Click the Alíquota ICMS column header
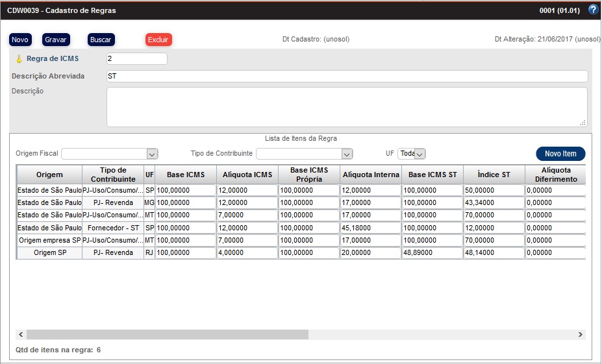The width and height of the screenshot is (602, 364). point(247,175)
